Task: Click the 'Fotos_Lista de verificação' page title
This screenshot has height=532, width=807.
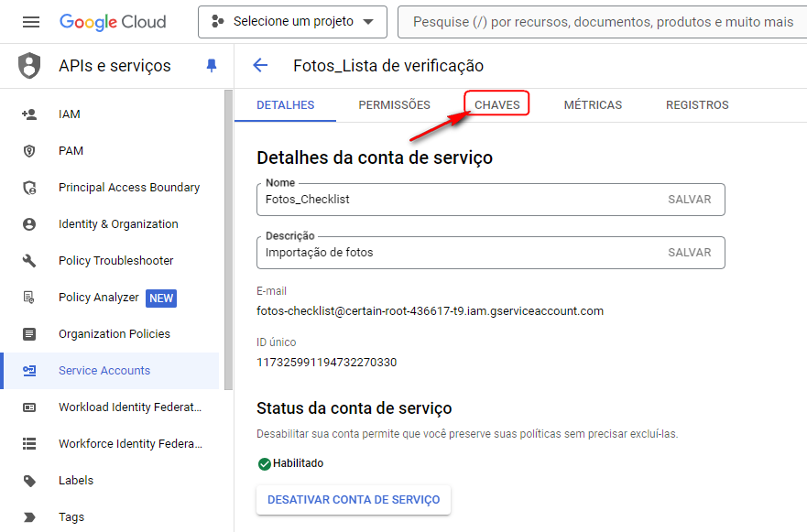Action: [388, 66]
